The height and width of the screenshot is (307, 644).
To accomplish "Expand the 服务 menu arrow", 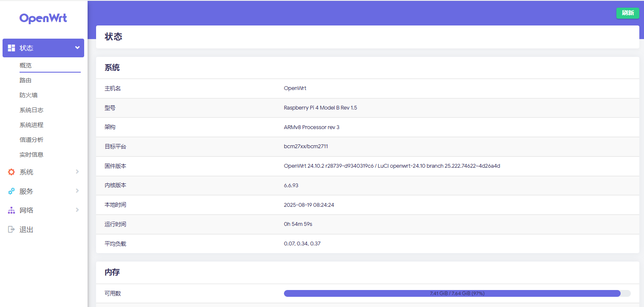I will tap(77, 191).
